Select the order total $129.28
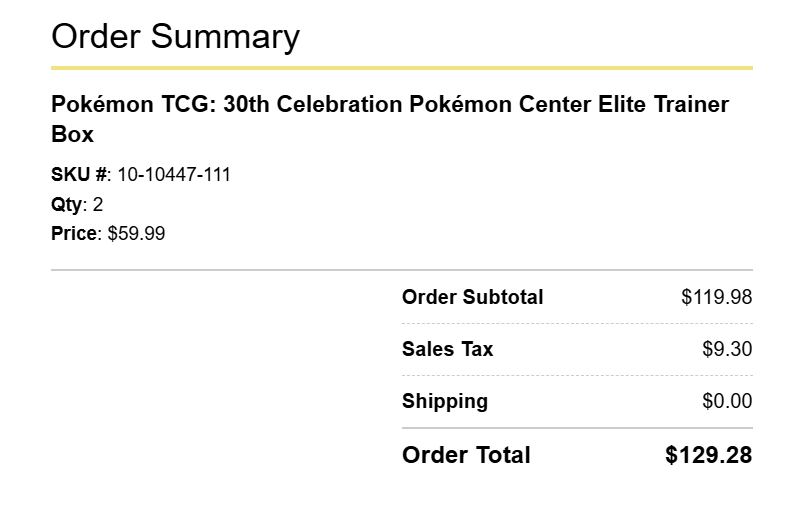This screenshot has height=507, width=789. pyautogui.click(x=708, y=455)
